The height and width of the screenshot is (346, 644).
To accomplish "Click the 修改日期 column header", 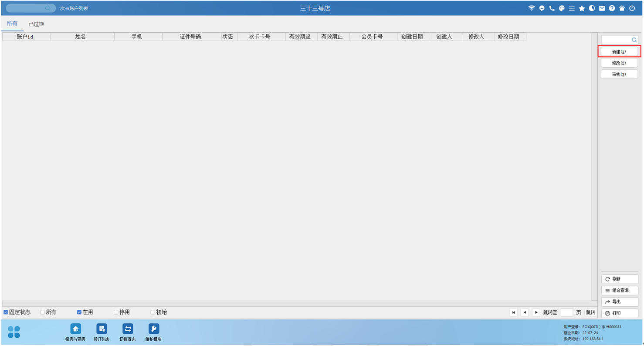I will pyautogui.click(x=510, y=37).
